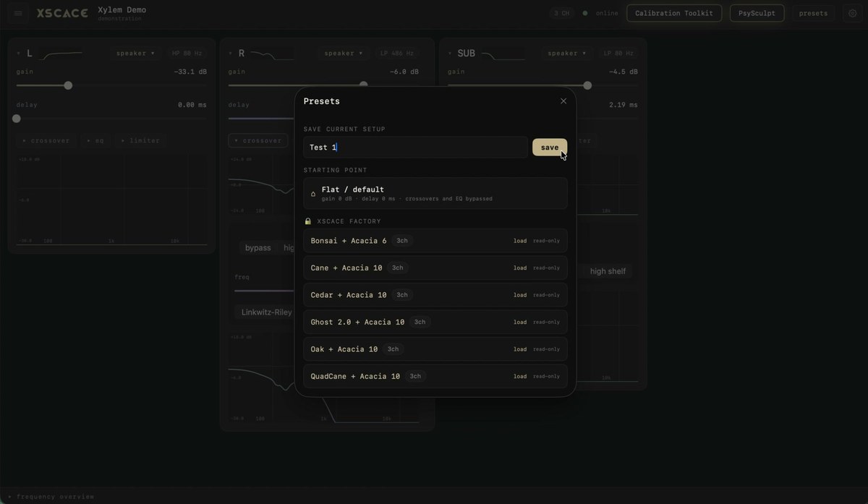Collapse the SUB channel panel triangle
868x504 pixels.
pos(450,54)
